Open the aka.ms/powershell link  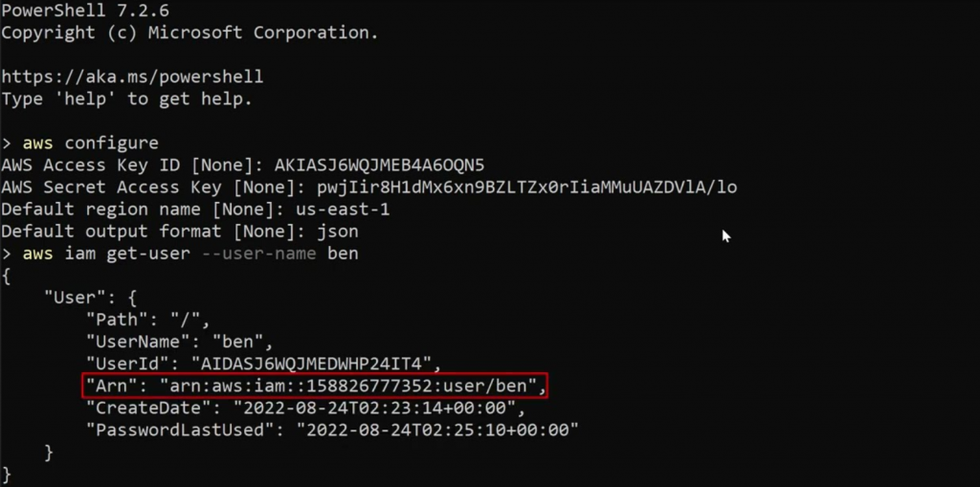pyautogui.click(x=132, y=76)
